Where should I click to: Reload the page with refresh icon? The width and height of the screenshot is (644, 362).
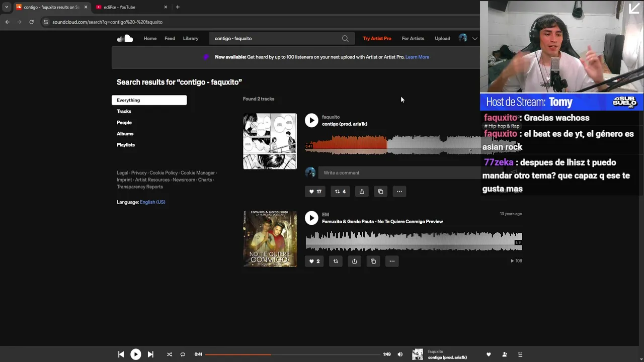tap(31, 22)
